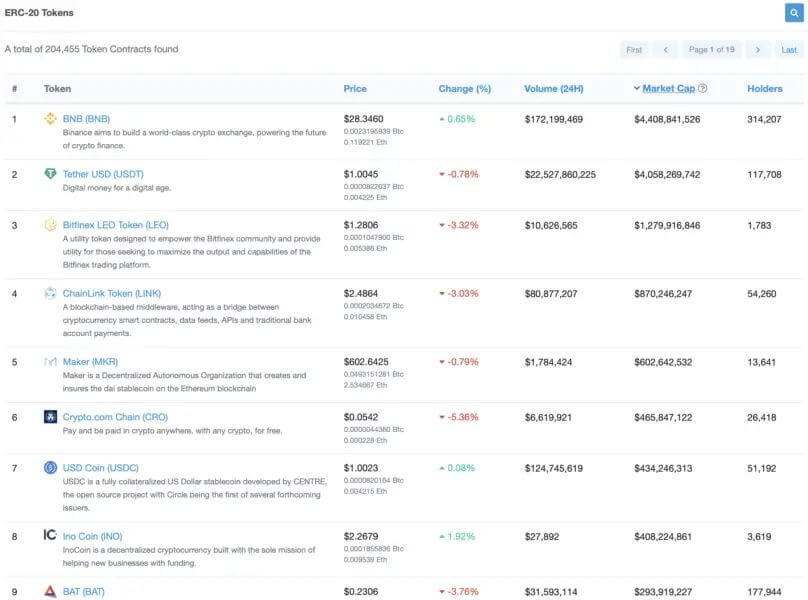Open Bitfinex LEO Token (LEO) link
Screen dimensions: 808x600
pyautogui.click(x=115, y=225)
